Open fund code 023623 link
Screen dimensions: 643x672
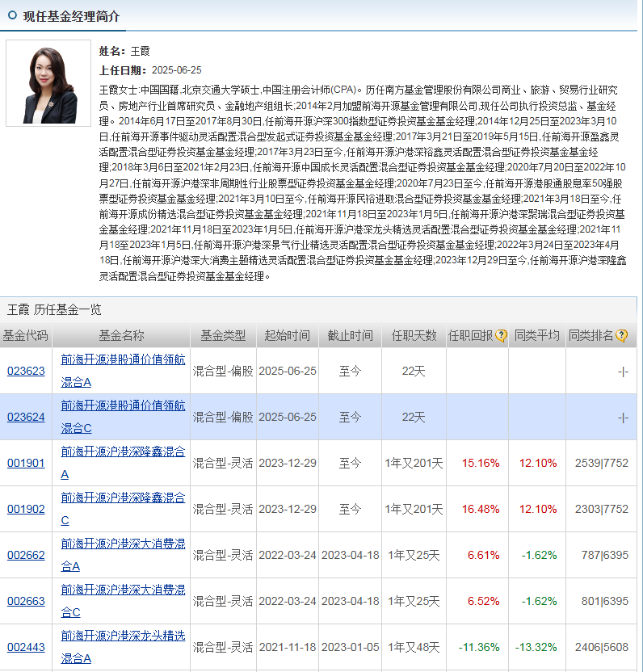tap(26, 371)
